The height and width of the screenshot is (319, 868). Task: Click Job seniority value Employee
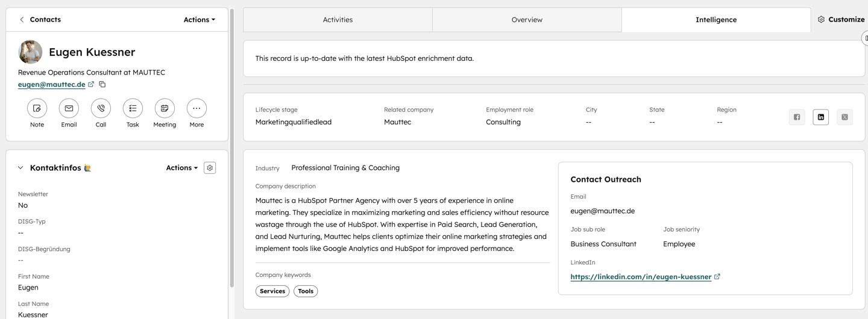pos(679,244)
